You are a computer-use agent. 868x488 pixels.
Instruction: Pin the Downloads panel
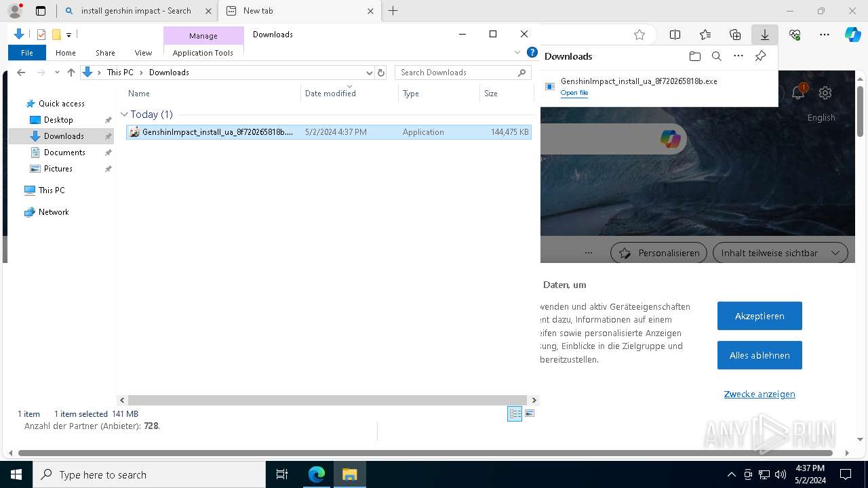click(760, 56)
